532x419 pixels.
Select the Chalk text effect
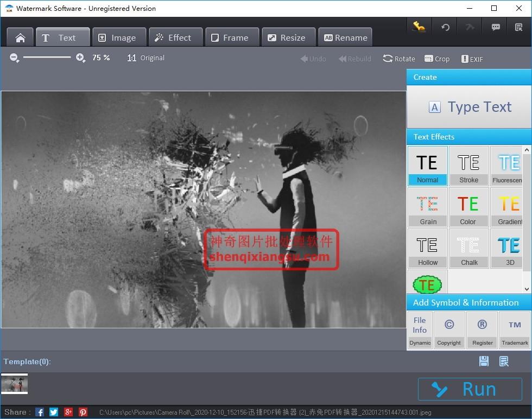tap(468, 249)
